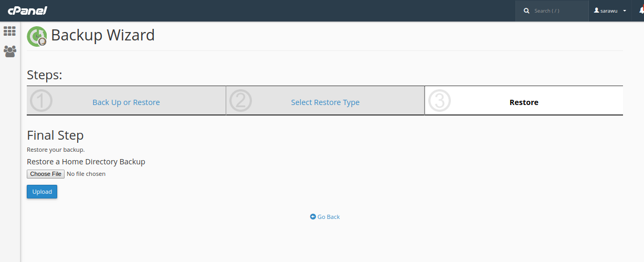Follow the Go Back link

coord(329,217)
